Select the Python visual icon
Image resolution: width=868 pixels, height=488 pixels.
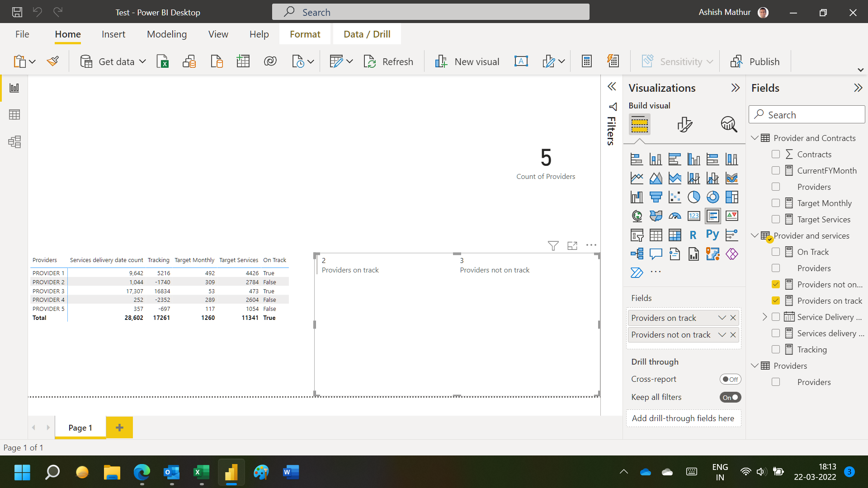[712, 235]
